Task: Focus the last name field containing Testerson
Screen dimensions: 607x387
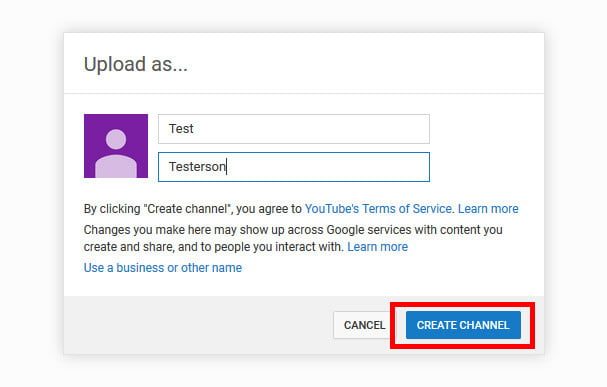Action: point(294,167)
